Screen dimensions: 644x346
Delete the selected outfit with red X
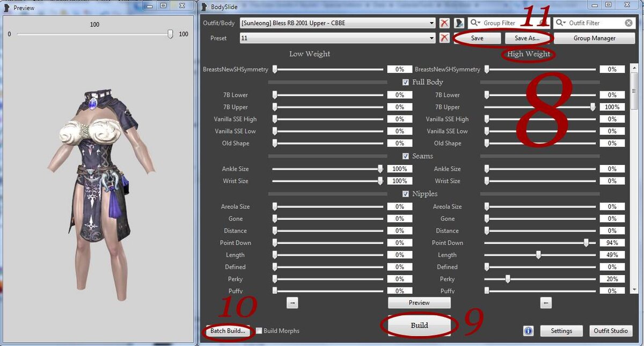(444, 23)
